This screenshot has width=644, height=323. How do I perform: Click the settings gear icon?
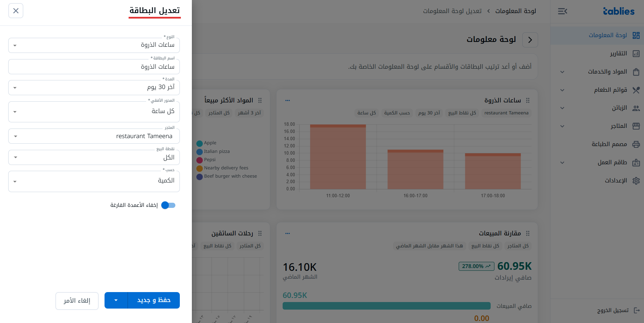pos(636,181)
